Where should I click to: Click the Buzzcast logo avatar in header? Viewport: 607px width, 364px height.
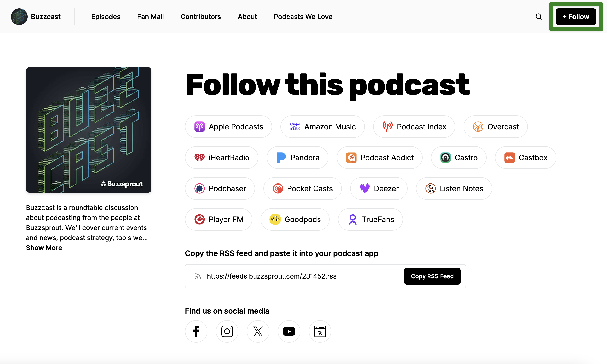point(19,17)
